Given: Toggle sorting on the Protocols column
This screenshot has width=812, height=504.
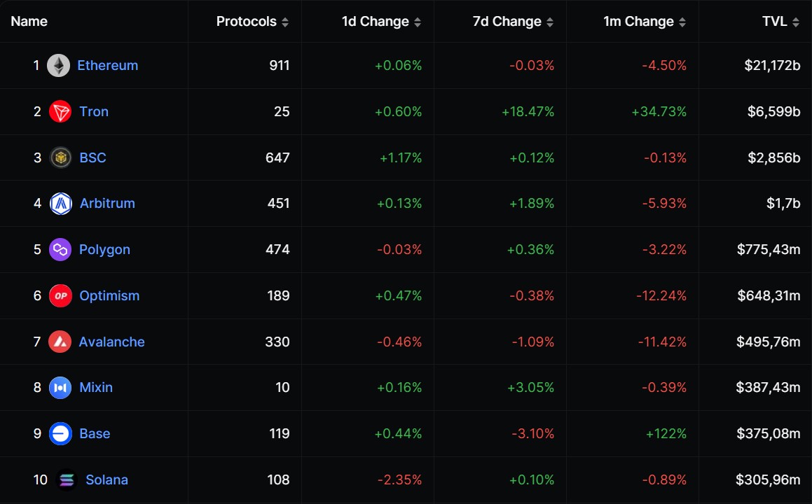Looking at the screenshot, I should coord(284,21).
